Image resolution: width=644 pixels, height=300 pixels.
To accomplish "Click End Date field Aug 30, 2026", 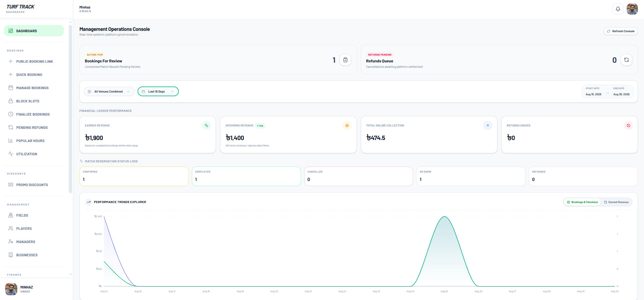I will 621,92.
